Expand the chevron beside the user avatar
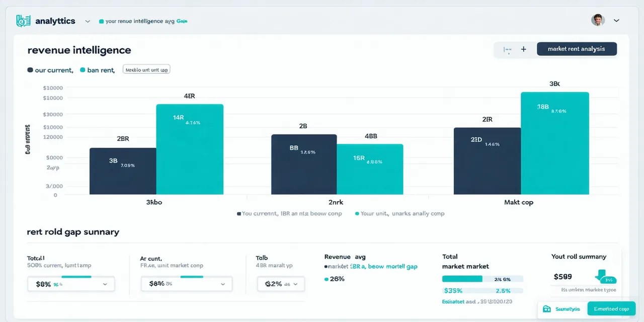This screenshot has width=644, height=322. [616, 21]
